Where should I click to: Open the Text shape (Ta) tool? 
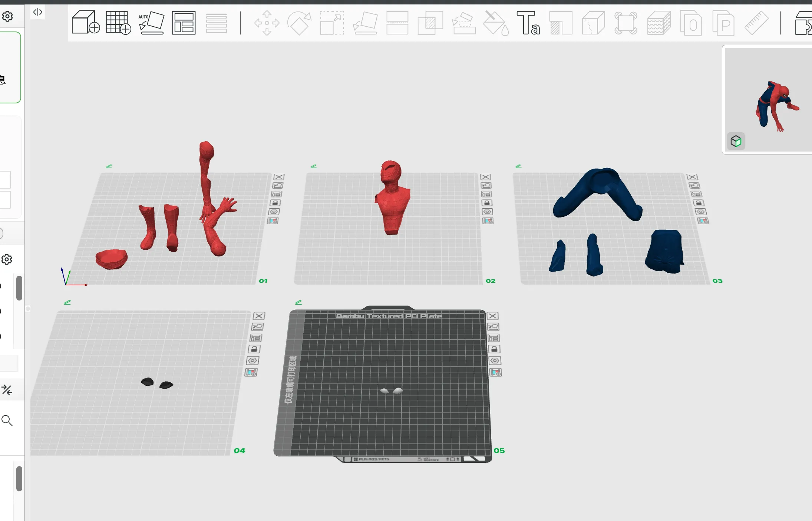528,23
